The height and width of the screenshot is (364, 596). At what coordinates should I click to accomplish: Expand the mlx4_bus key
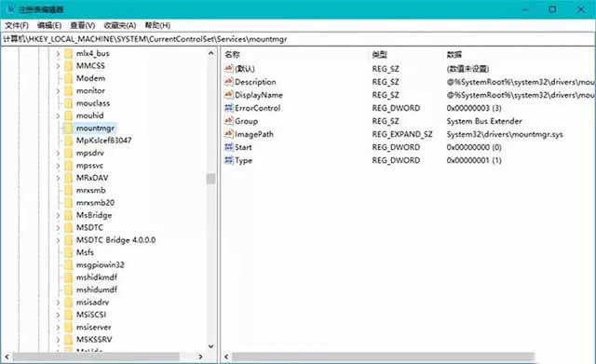coord(58,54)
